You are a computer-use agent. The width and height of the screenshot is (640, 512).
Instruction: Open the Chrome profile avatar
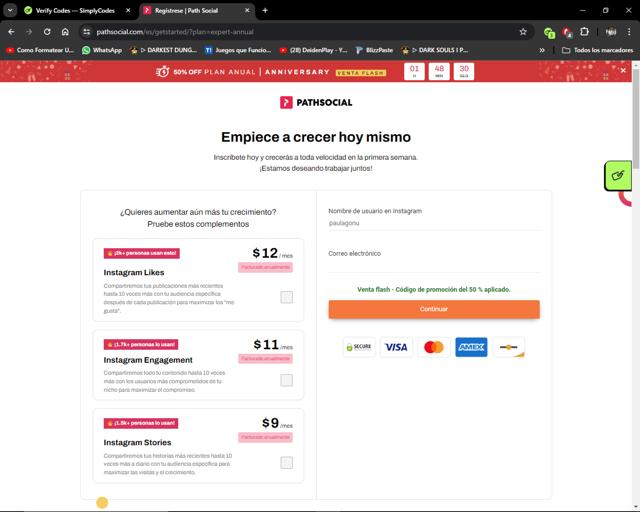point(611,32)
